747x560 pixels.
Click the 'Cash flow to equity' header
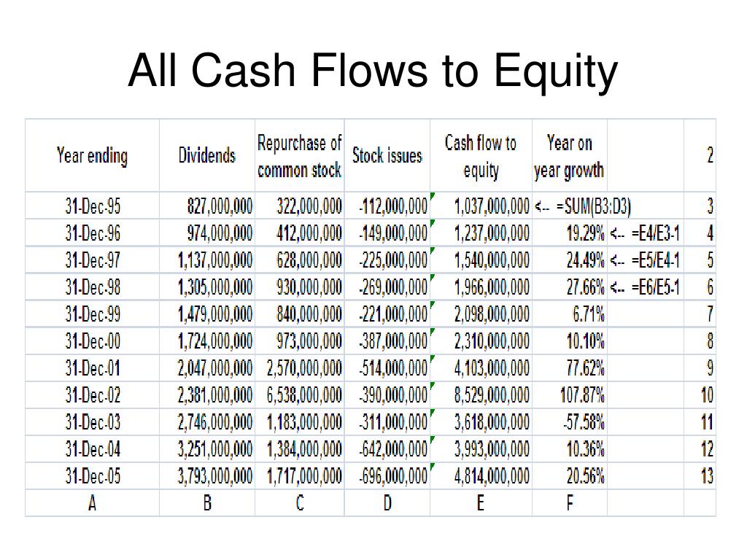481,156
